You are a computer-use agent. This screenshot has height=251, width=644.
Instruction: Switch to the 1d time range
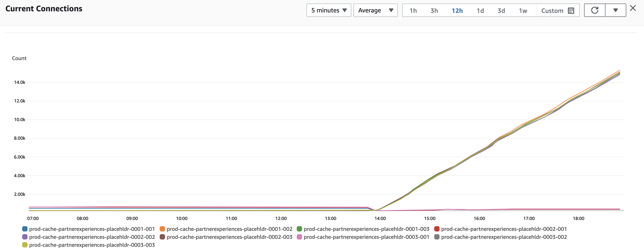pos(480,11)
